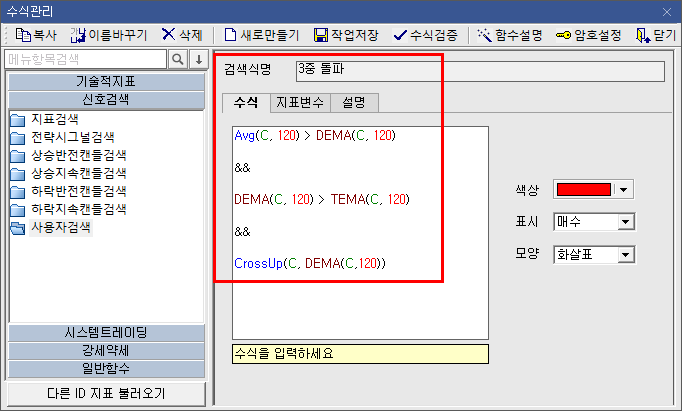This screenshot has width=682, height=411.
Task: Open the 하락반전캔들검색 folder
Action: click(68, 191)
